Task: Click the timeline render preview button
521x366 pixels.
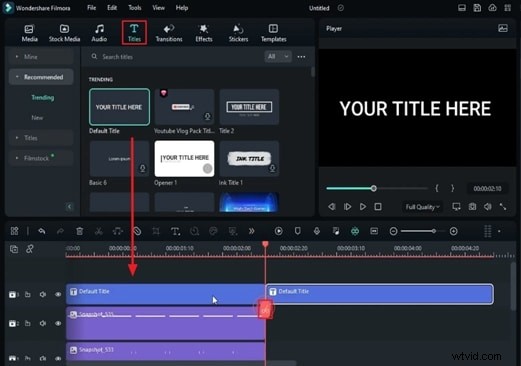Action: click(x=279, y=231)
